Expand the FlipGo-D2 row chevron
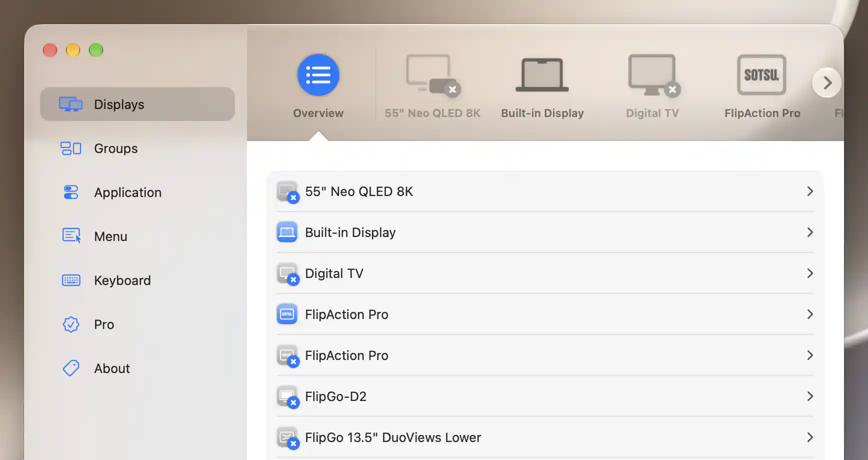 click(x=810, y=396)
